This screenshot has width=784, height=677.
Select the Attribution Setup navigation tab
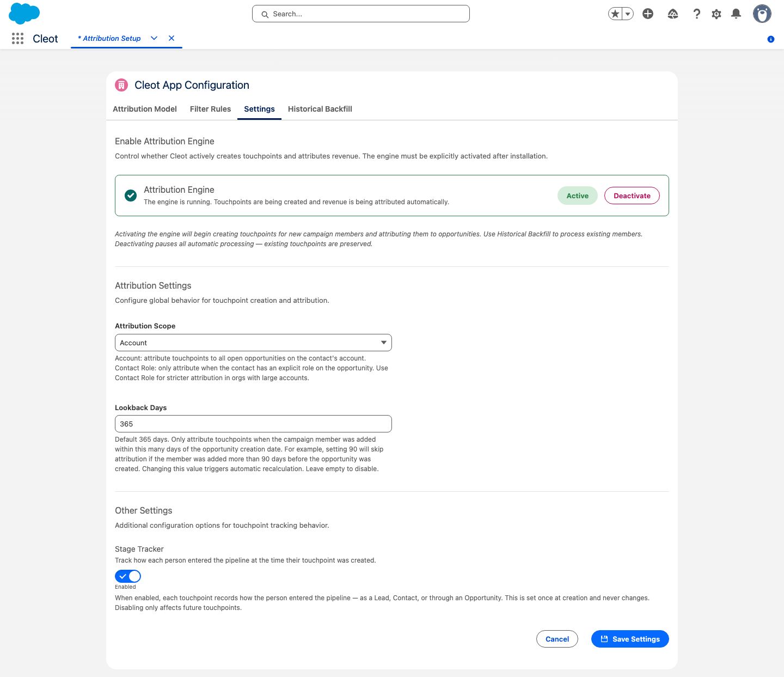click(x=109, y=38)
